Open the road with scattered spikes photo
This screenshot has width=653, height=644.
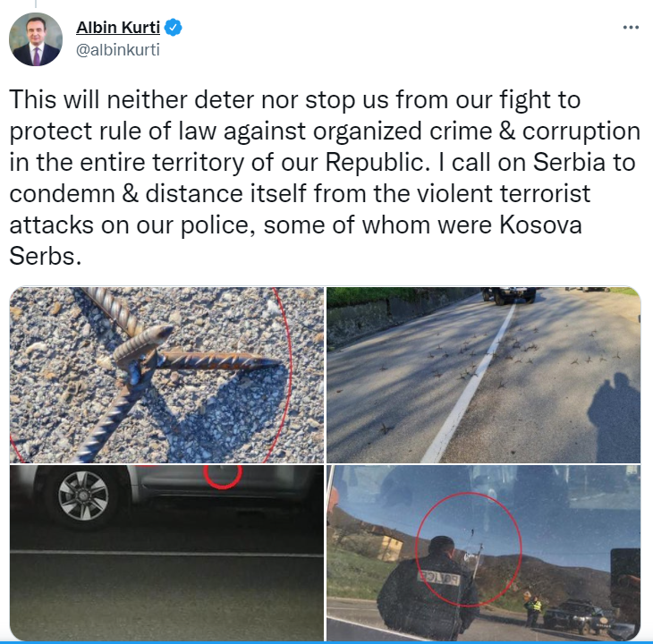484,375
